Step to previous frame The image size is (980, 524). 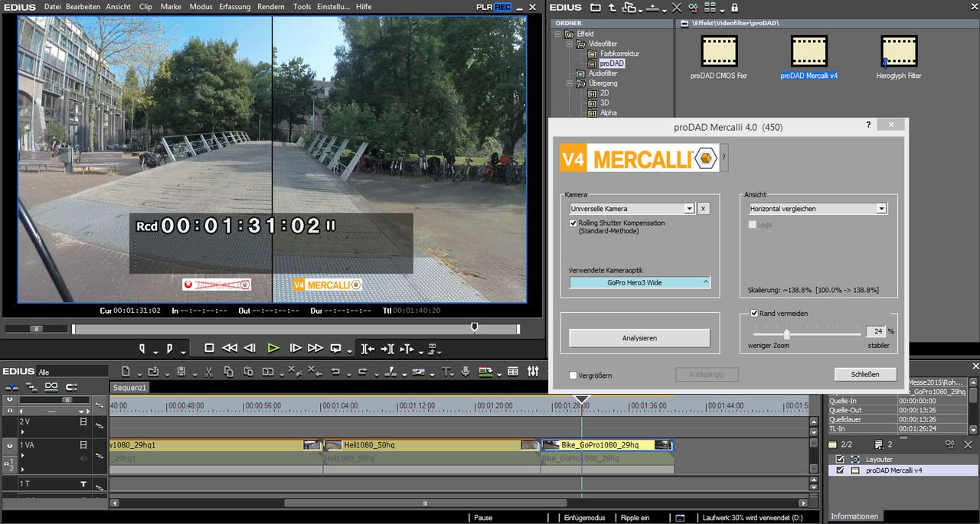tap(250, 348)
